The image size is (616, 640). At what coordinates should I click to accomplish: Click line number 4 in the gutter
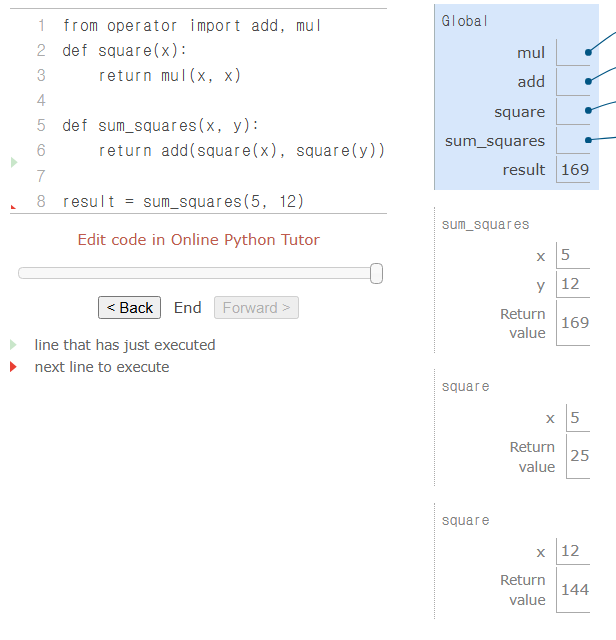coord(41,100)
